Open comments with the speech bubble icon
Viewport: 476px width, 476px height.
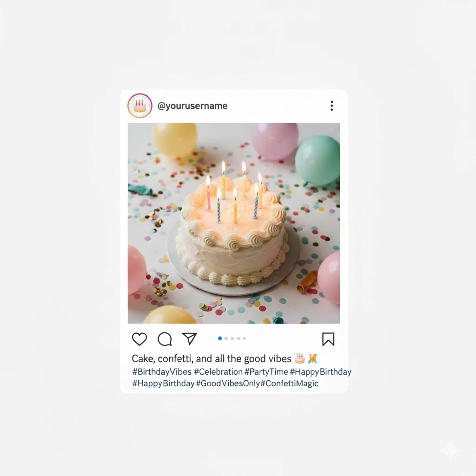tap(165, 339)
